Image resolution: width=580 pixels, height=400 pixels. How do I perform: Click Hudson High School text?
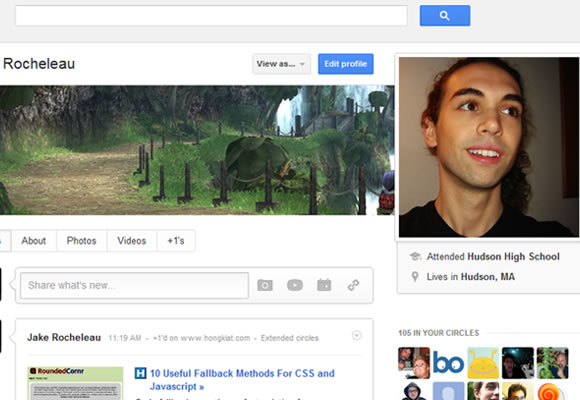513,256
